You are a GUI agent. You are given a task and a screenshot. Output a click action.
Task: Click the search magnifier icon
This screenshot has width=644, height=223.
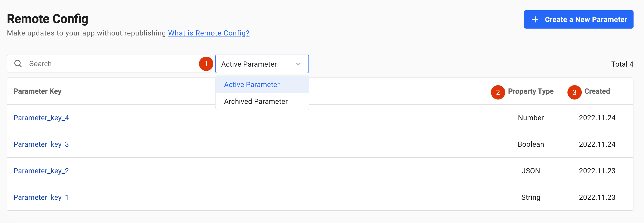click(18, 64)
